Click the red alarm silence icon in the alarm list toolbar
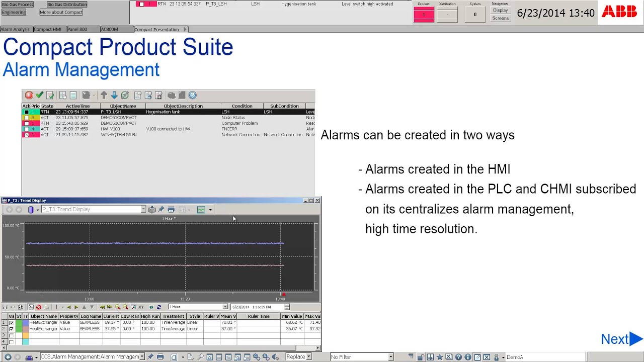Screen dimensions: 644x362 click(x=29, y=95)
